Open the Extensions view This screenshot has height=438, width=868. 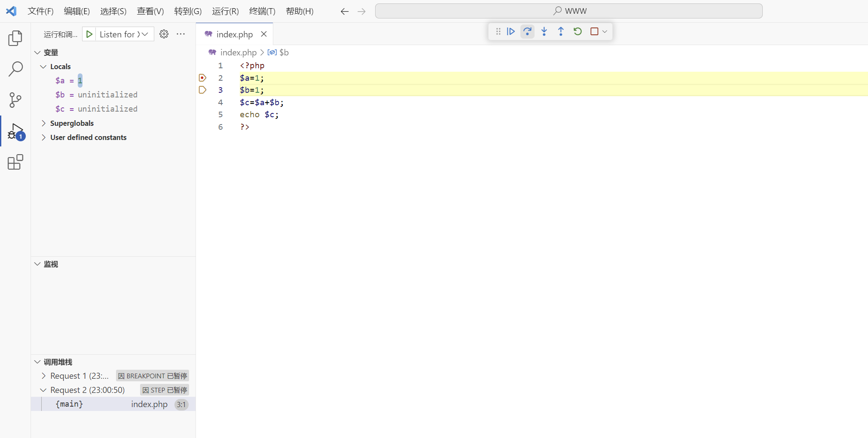(15, 162)
